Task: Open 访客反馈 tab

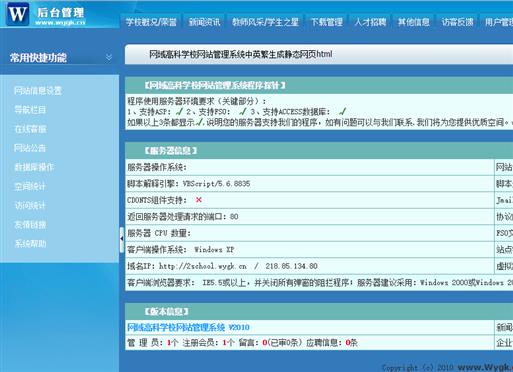Action: point(457,22)
